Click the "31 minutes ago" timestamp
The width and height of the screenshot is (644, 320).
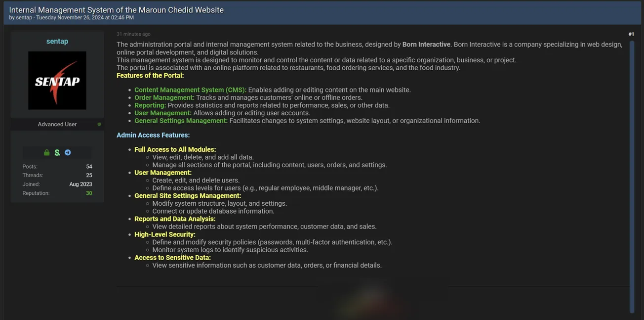[x=133, y=34]
